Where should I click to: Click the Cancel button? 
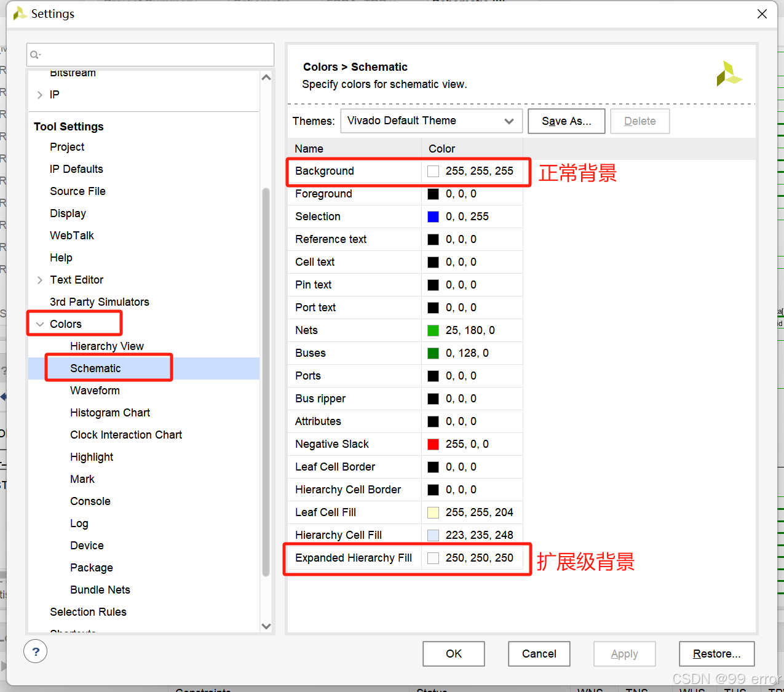(x=539, y=654)
